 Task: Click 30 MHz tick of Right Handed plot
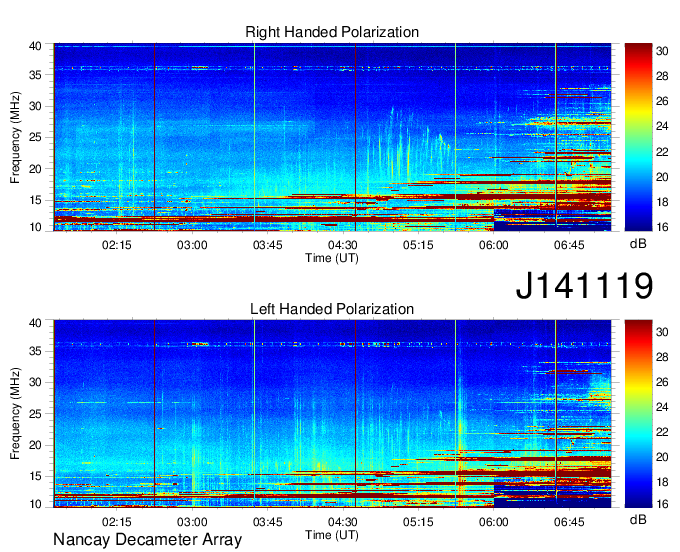(36, 106)
